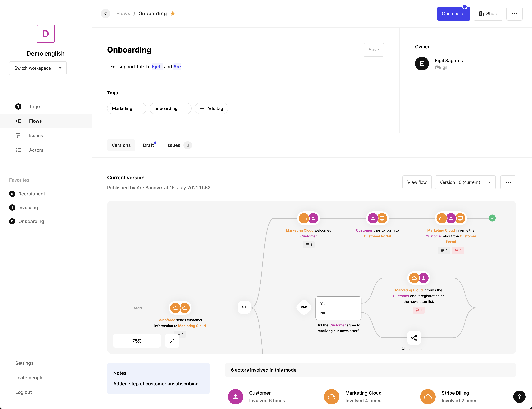Viewport: 532px width, 409px height.
Task: Switch to the Issues tab
Action: (173, 145)
